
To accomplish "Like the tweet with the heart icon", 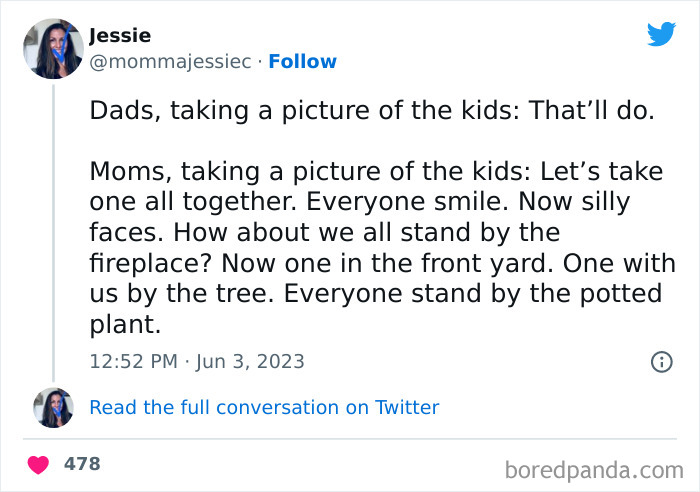I will pyautogui.click(x=39, y=464).
